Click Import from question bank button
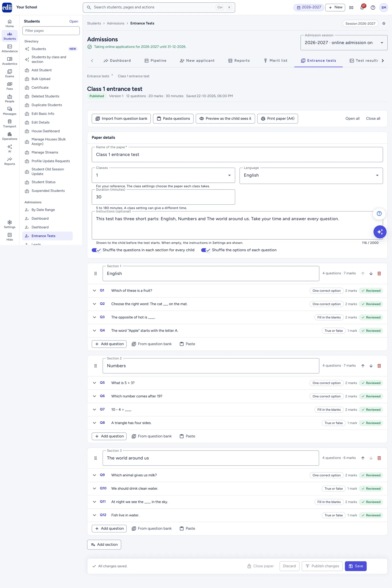 pyautogui.click(x=121, y=119)
